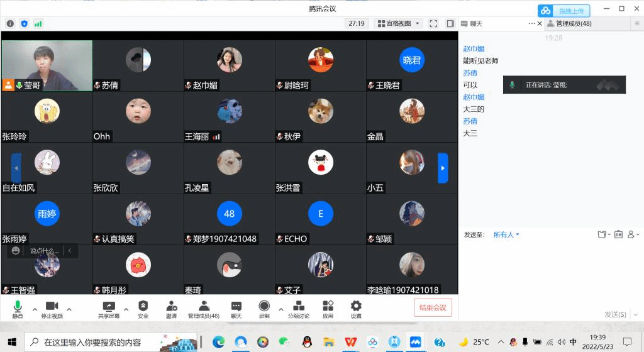Open the 安全 security options
The width and height of the screenshot is (644, 352).
(143, 308)
